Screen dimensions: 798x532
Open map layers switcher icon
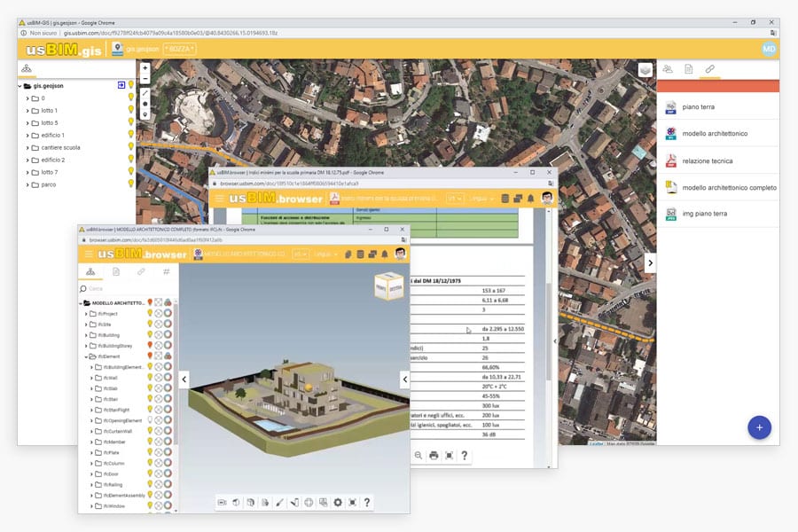(645, 69)
